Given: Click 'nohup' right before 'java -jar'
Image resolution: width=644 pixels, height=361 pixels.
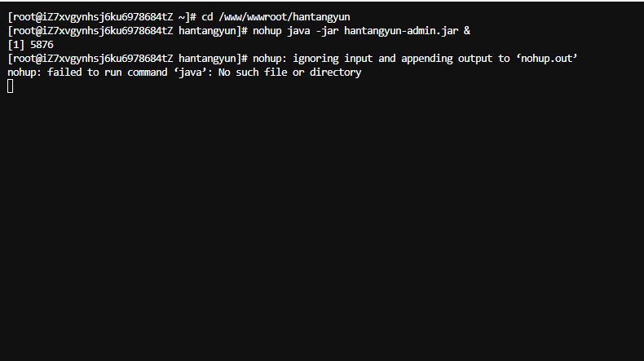Looking at the screenshot, I should tap(267, 31).
